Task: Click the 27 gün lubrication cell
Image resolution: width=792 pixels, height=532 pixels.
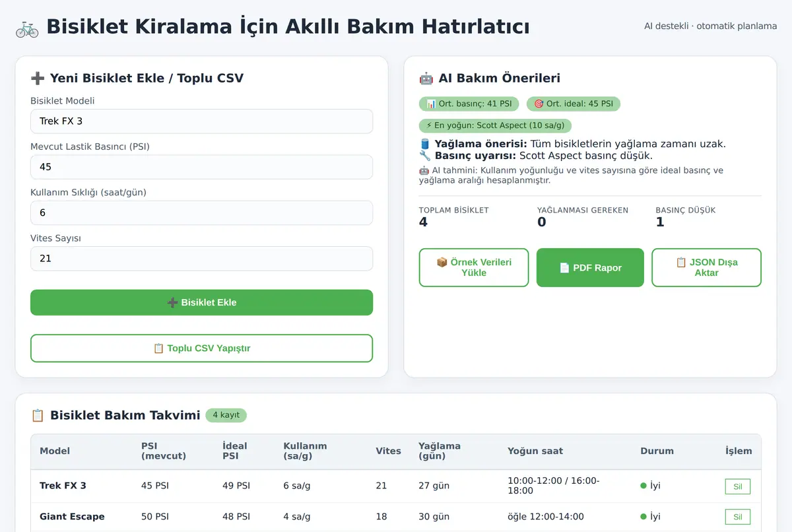Action: point(434,486)
